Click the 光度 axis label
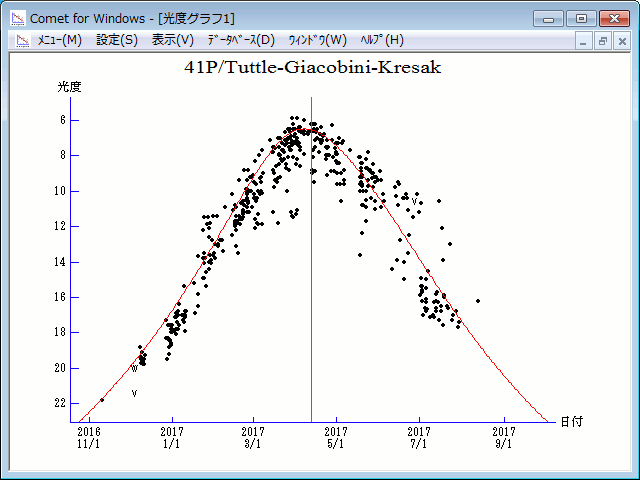This screenshot has height=480, width=640. coord(69,87)
